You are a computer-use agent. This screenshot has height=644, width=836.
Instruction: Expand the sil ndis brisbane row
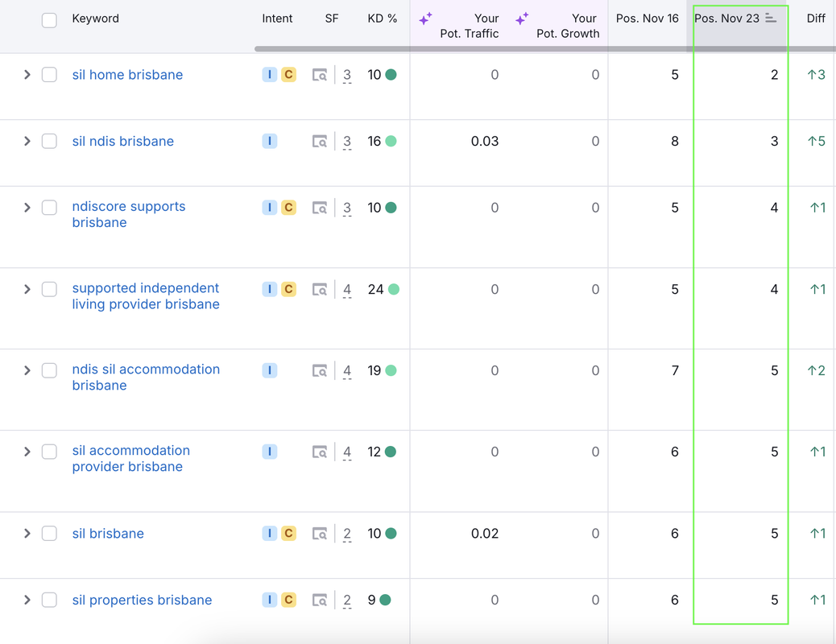click(27, 141)
